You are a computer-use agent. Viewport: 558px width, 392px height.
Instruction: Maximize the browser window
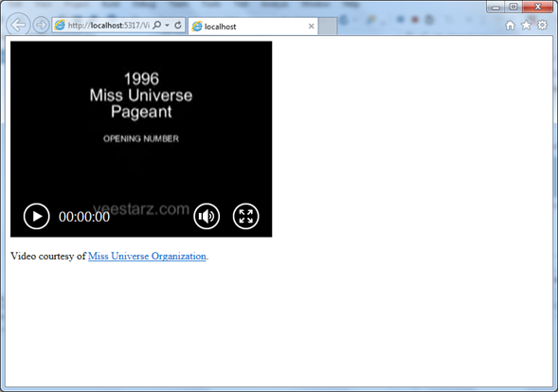click(x=513, y=7)
